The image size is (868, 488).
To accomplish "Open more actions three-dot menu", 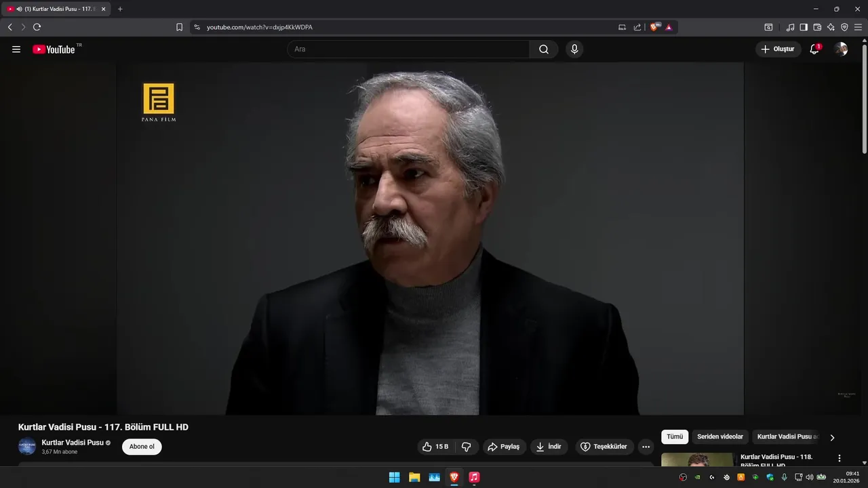I will point(646,447).
